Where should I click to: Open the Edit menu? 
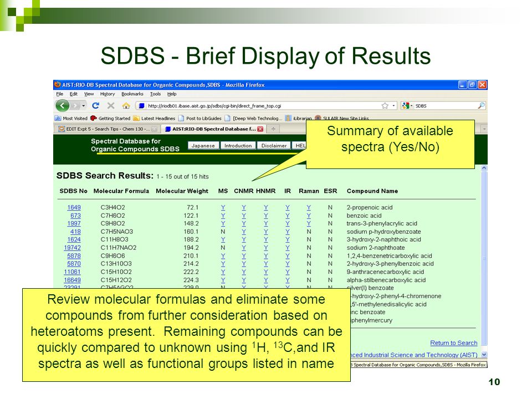coord(74,94)
